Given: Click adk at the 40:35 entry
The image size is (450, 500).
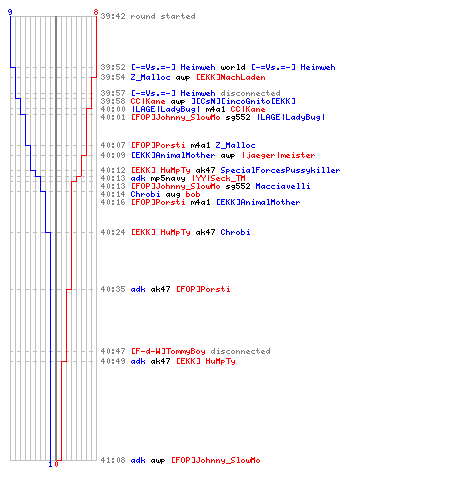Looking at the screenshot, I should pos(138,289).
